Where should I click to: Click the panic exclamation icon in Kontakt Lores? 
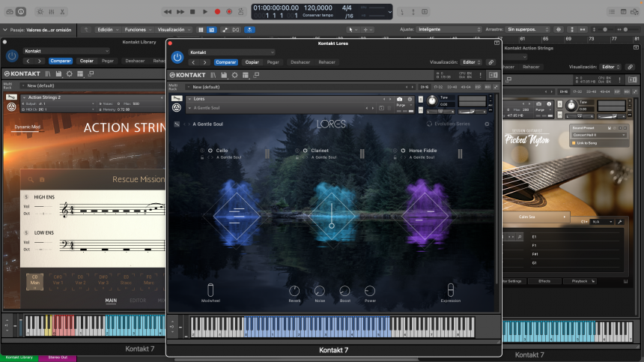pyautogui.click(x=480, y=75)
